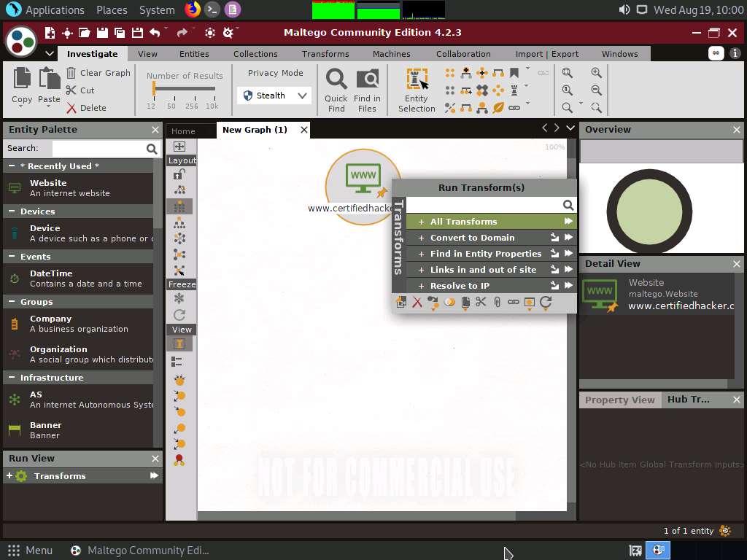
Task: Click the leaf icon in selection tools
Action: coord(498,108)
